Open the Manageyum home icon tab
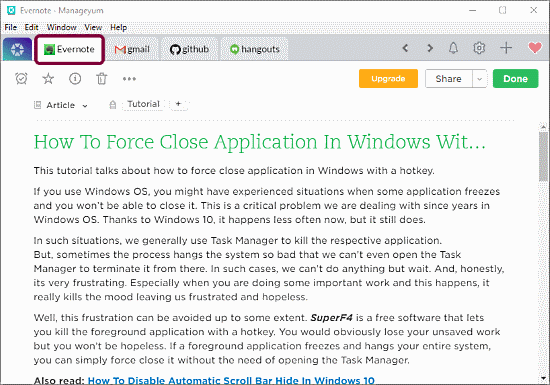Viewport: 550px width, 385px height. point(17,49)
